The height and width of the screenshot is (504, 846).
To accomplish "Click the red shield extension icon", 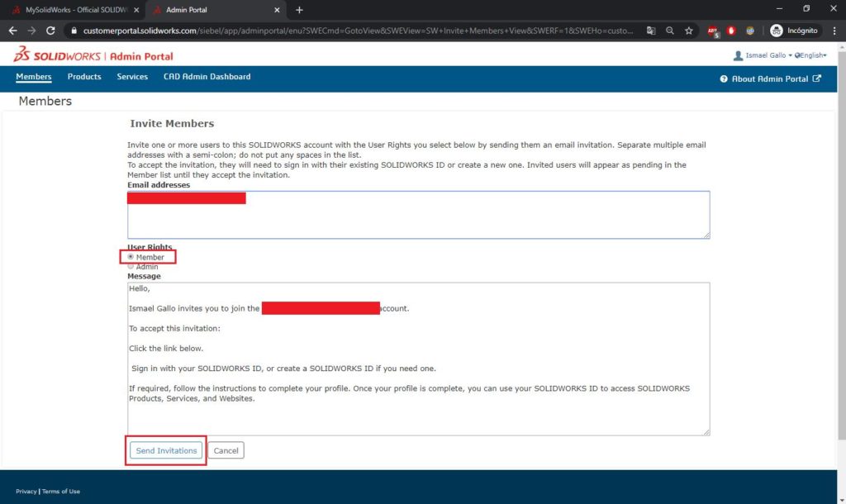I will pos(731,31).
